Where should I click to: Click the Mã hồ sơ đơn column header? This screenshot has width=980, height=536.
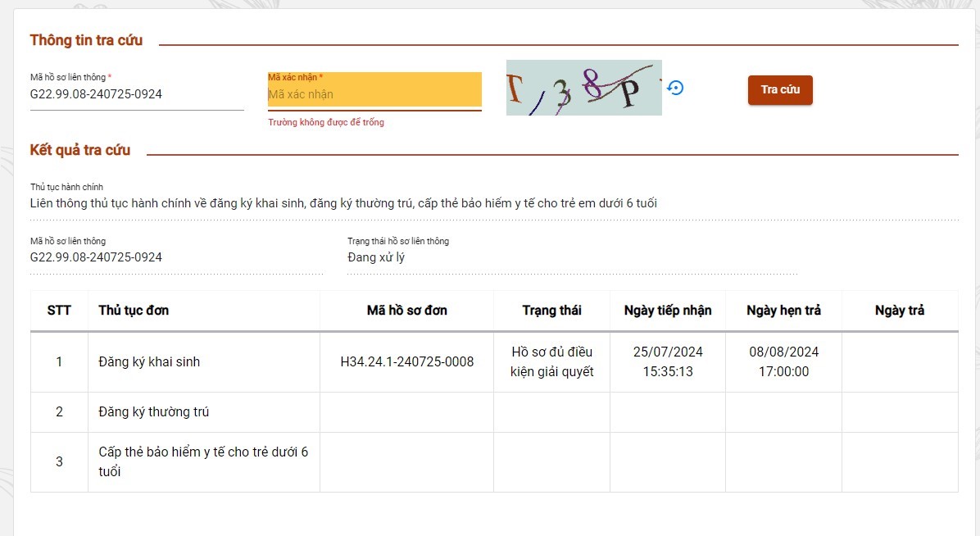[406, 311]
